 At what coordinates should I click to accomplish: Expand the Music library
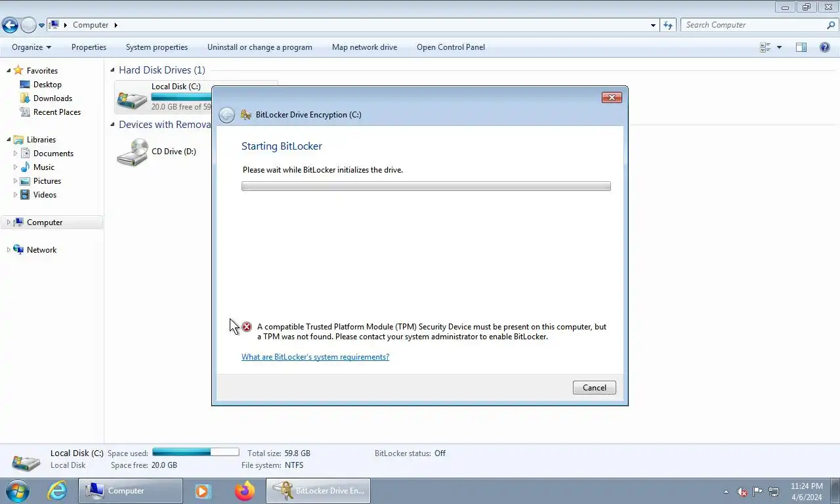15,167
